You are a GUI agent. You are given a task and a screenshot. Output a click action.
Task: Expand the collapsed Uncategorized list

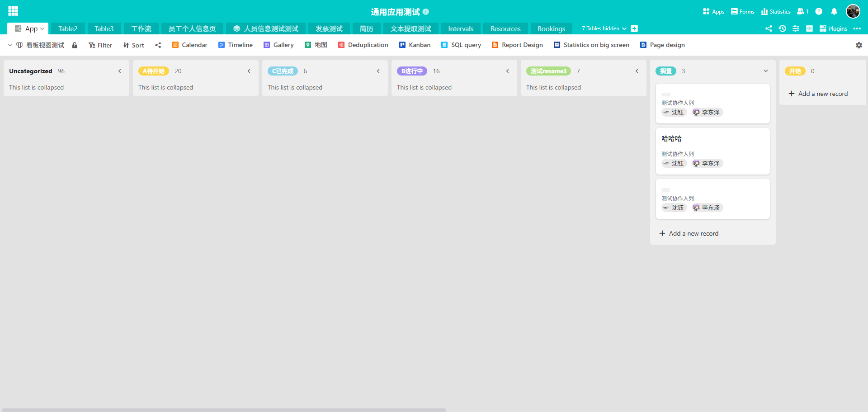pyautogui.click(x=120, y=71)
